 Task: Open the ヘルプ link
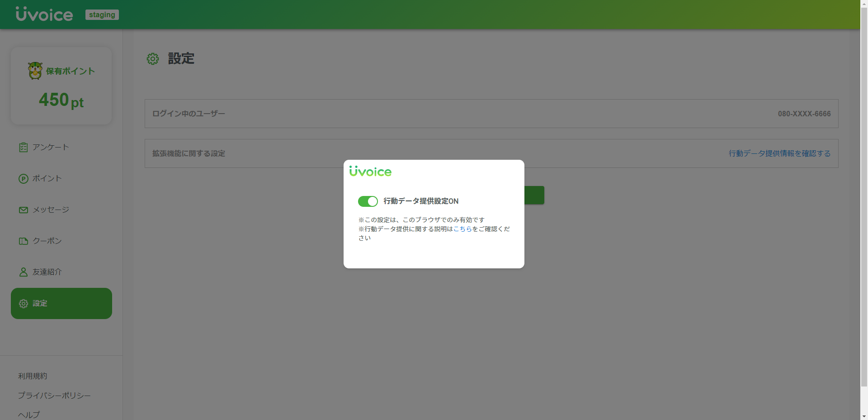point(29,415)
